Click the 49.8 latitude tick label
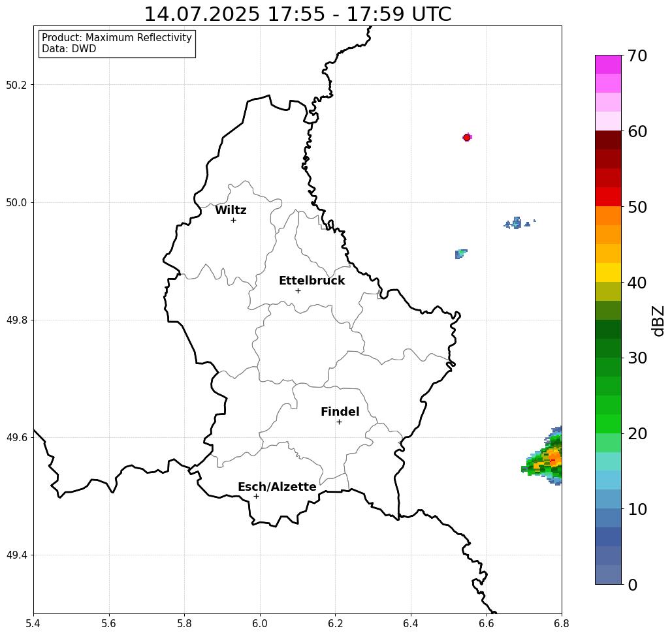This screenshot has height=635, width=672. point(16,320)
